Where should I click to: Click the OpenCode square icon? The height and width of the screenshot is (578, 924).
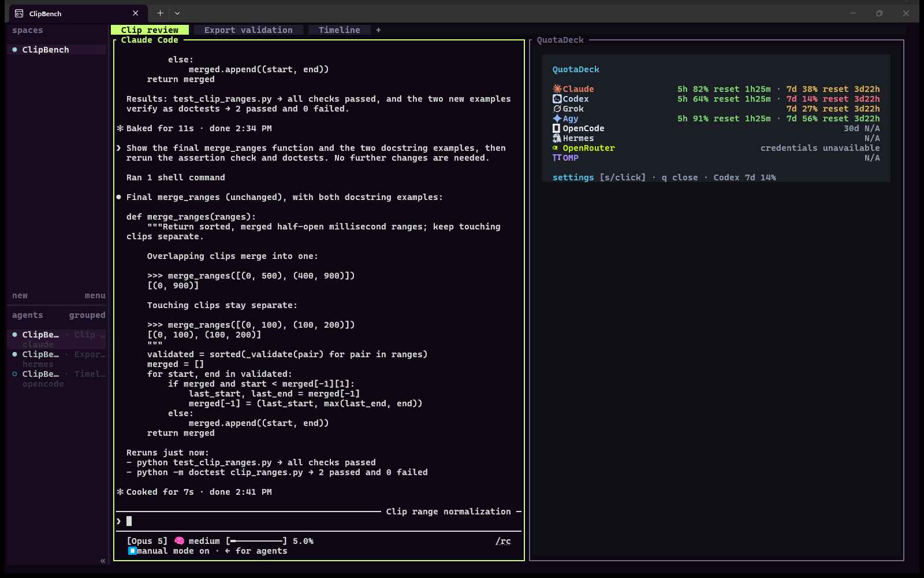[557, 128]
